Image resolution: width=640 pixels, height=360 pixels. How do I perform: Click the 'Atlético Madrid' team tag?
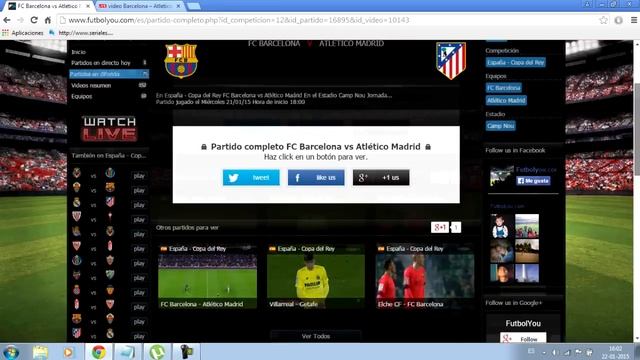point(506,100)
